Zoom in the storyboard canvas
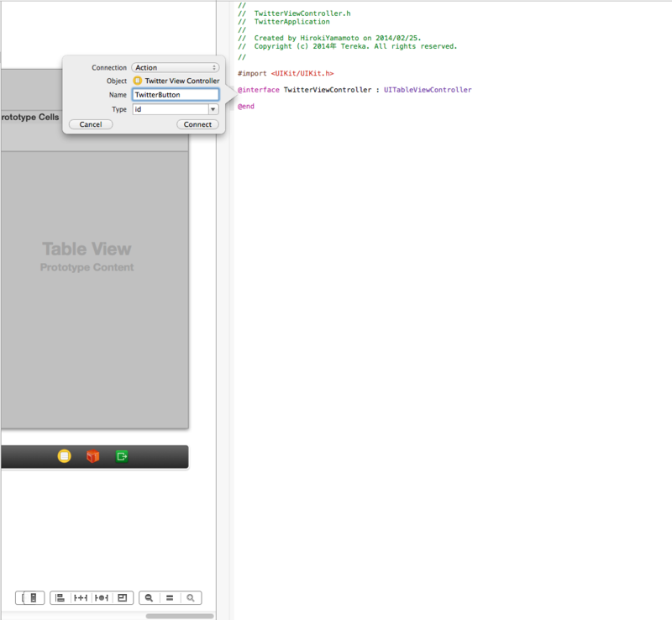The image size is (672, 620). pos(191,597)
